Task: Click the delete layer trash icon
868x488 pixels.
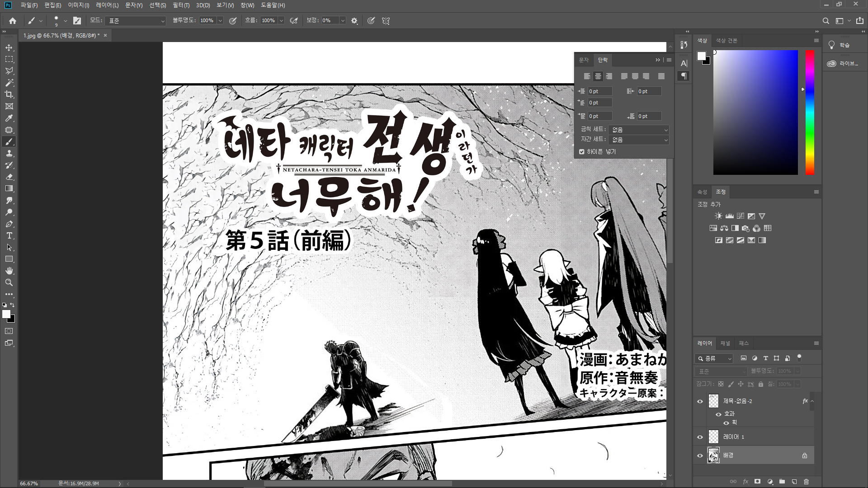Action: pyautogui.click(x=806, y=482)
